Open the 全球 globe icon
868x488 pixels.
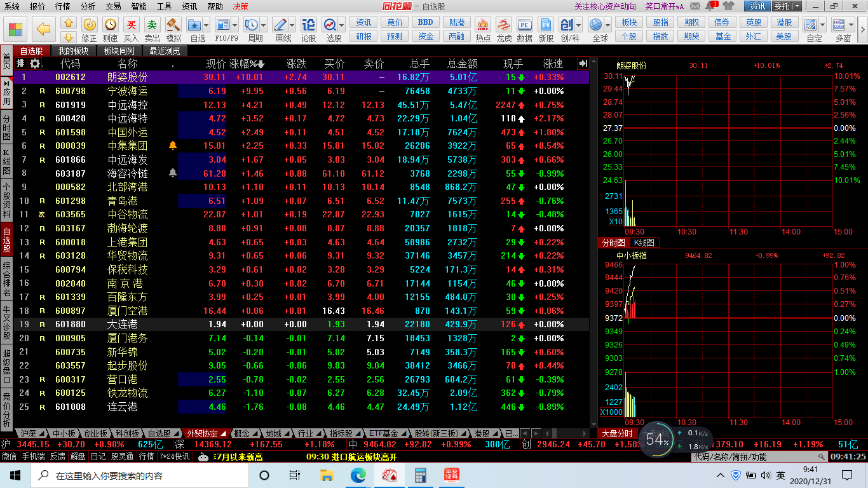(x=595, y=25)
